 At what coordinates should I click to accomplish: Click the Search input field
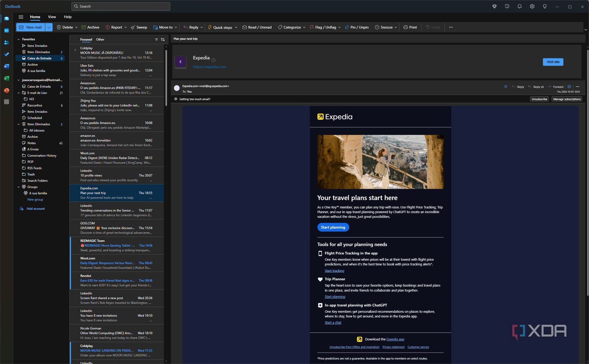[x=121, y=6]
